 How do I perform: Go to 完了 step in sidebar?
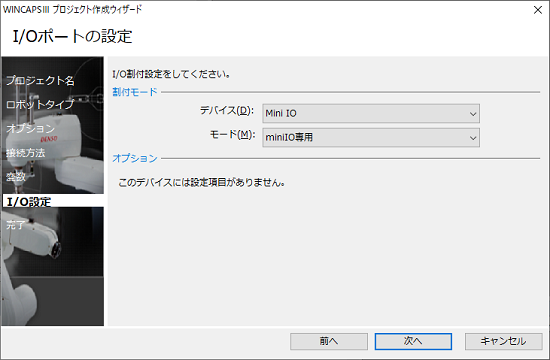15,225
